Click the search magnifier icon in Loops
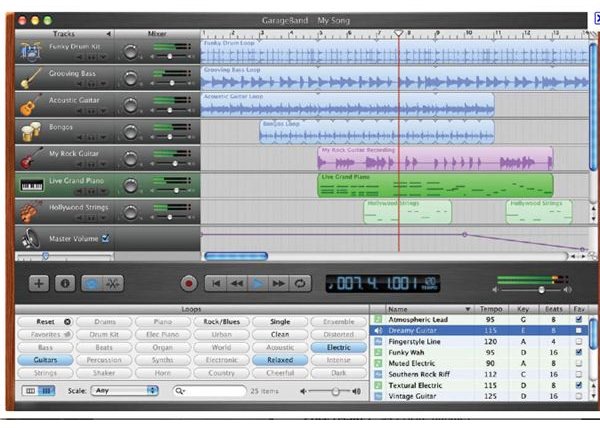Image resolution: width=600 pixels, height=428 pixels. (179, 391)
